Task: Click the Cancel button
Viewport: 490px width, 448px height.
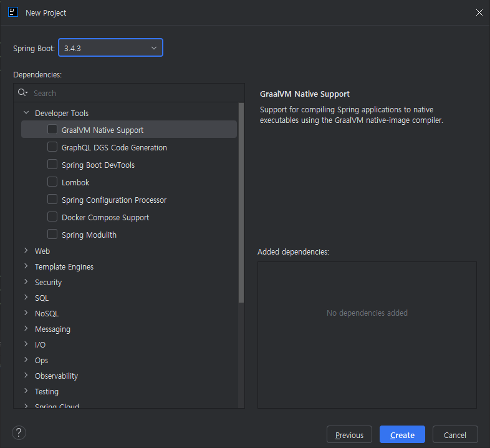Action: (455, 434)
